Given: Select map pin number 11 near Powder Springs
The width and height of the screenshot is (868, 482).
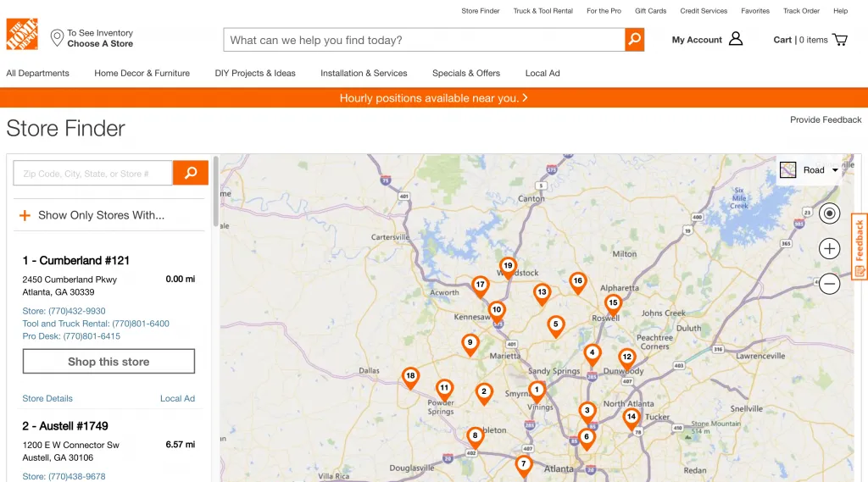Looking at the screenshot, I should 444,389.
